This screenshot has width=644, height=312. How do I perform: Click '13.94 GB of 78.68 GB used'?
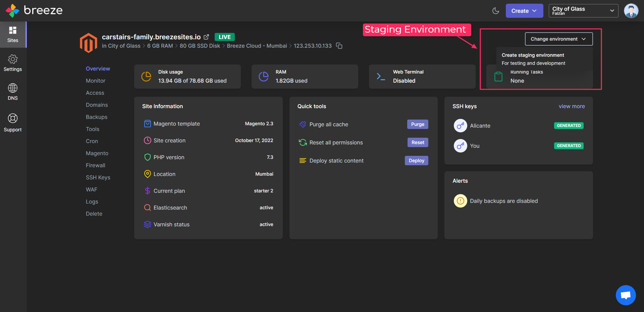(193, 81)
